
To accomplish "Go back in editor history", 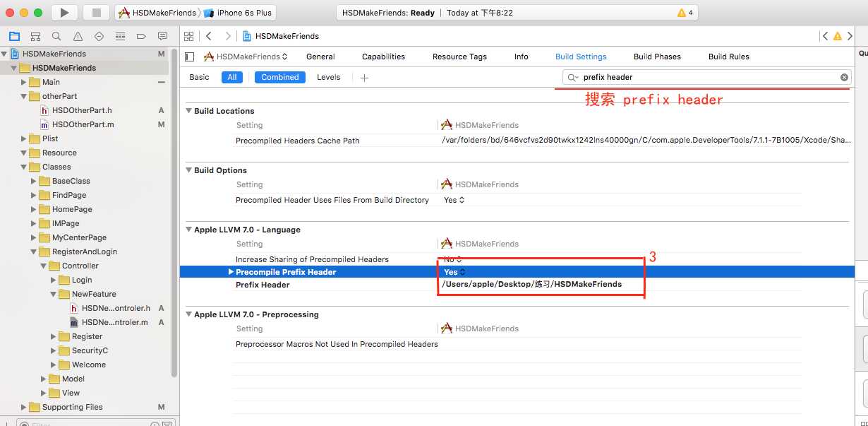I will click(209, 36).
